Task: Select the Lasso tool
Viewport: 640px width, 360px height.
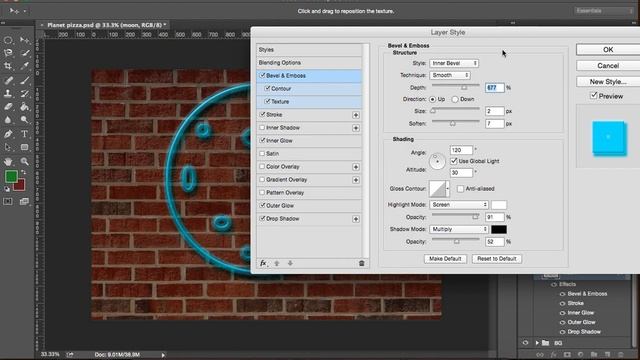Action: click(8, 53)
